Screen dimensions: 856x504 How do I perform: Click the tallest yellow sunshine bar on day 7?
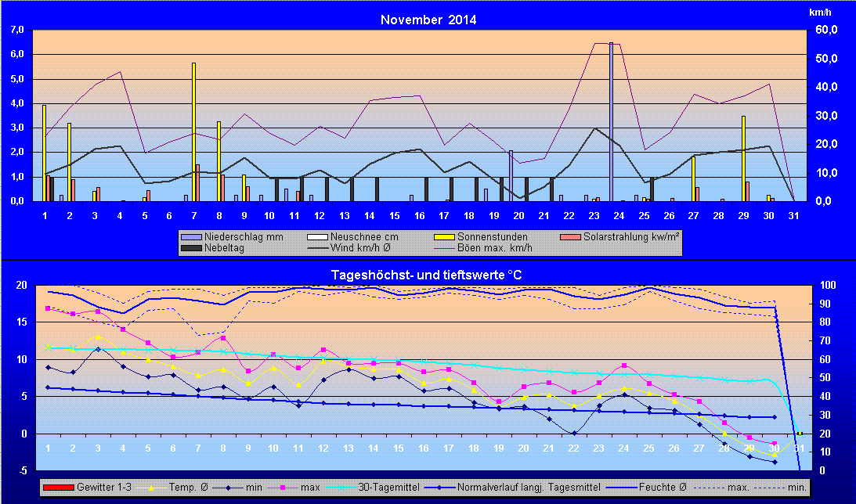193,131
